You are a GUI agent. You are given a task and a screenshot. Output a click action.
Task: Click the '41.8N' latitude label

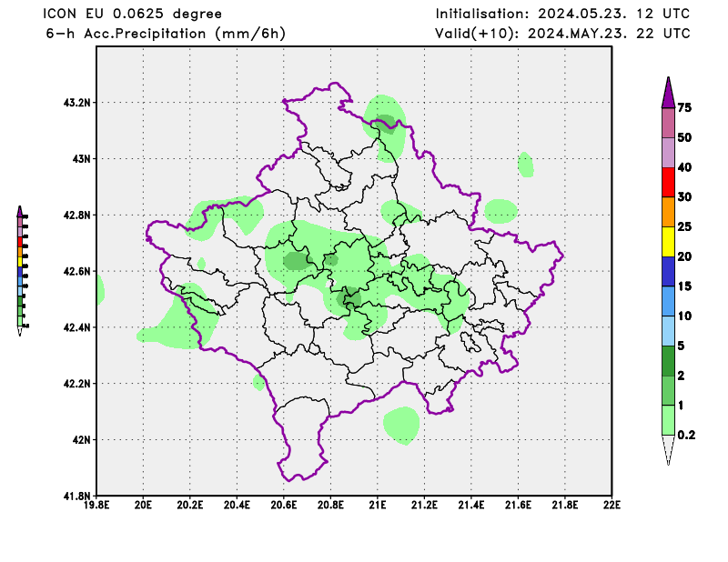coord(77,496)
